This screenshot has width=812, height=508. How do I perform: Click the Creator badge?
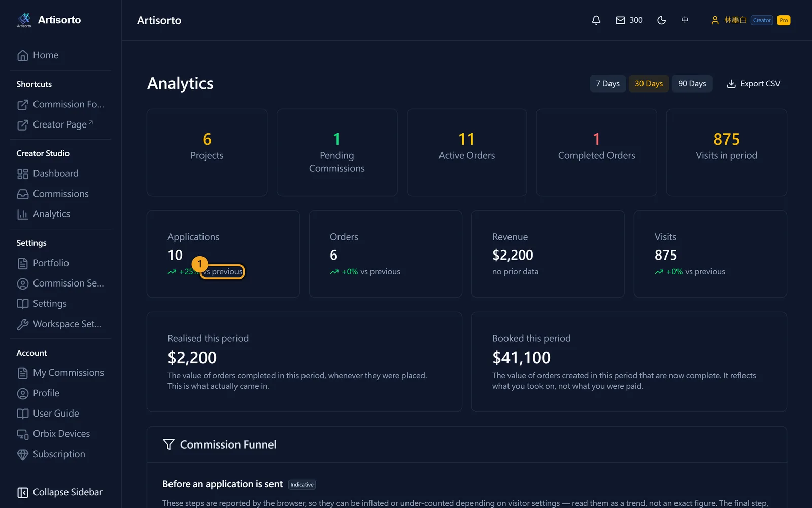(762, 20)
